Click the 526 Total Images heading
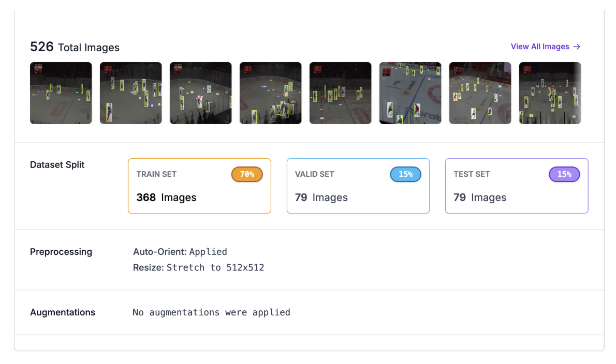 [75, 47]
